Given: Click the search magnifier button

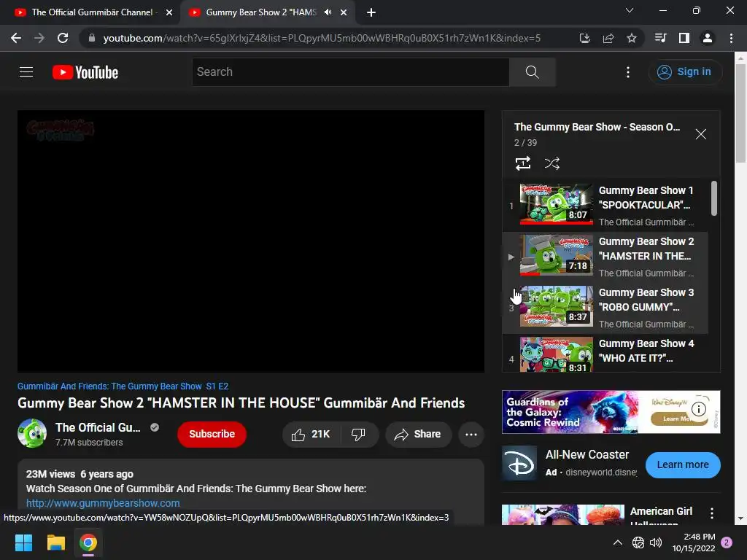Looking at the screenshot, I should (532, 72).
